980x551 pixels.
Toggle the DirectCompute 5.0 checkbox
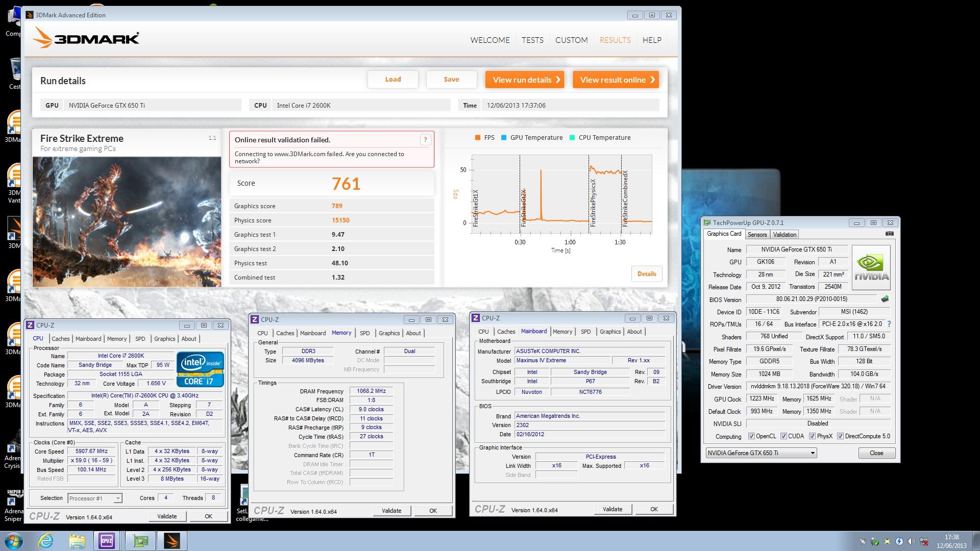(x=840, y=436)
